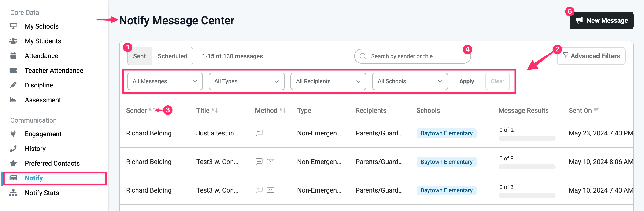Open My Students in sidebar
644x211 pixels.
click(43, 41)
